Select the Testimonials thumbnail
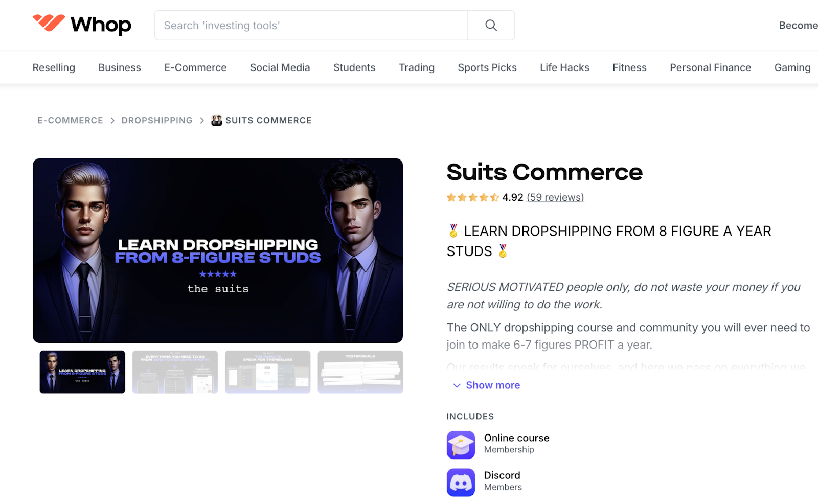Screen dimensions: 818x504 [x=360, y=372]
